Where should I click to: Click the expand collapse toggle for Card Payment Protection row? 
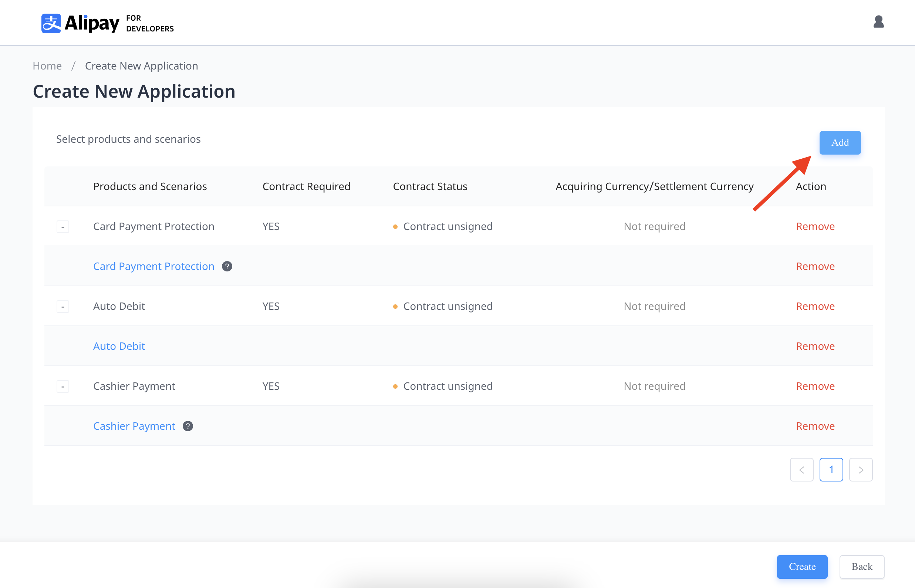pos(63,226)
